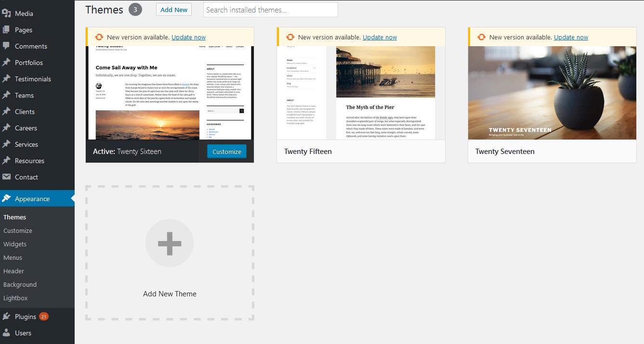Open the Menus submenu item

(x=13, y=257)
